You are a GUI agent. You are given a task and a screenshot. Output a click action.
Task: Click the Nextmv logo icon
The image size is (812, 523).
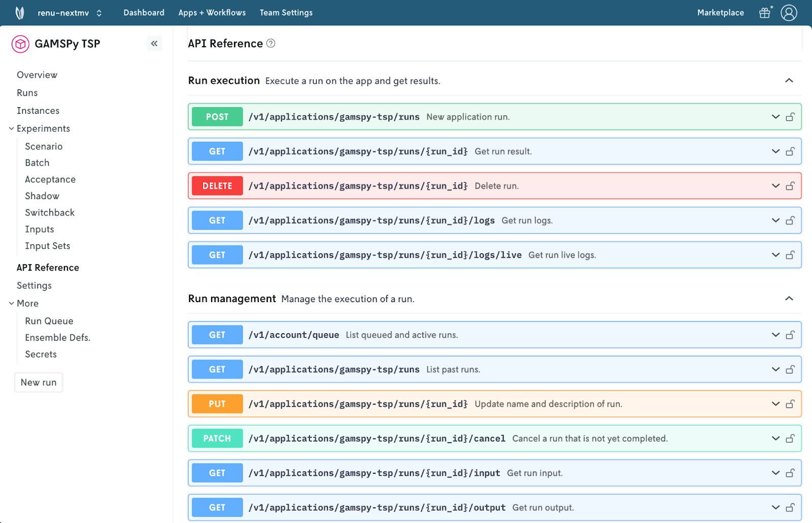pyautogui.click(x=20, y=13)
